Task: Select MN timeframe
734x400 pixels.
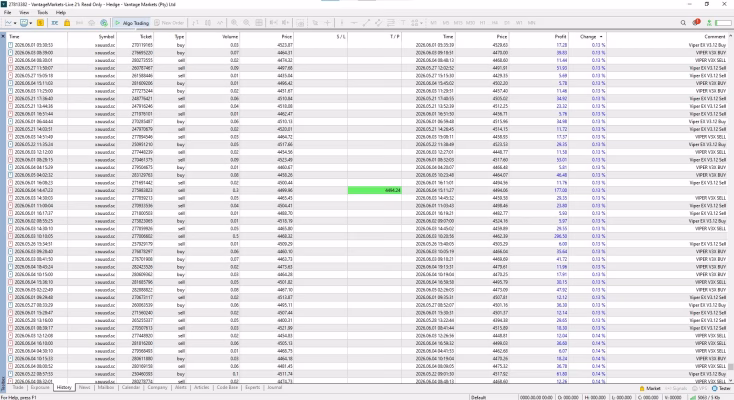Action: 531,22
